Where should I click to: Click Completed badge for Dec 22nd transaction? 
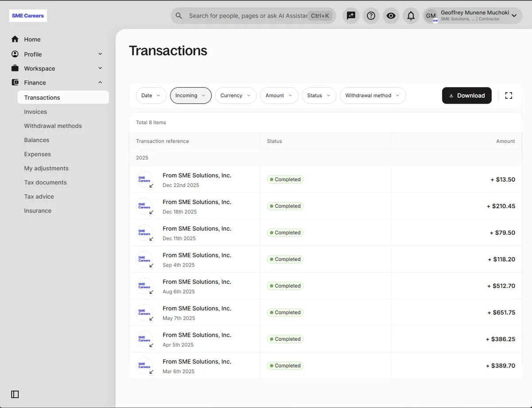point(285,179)
